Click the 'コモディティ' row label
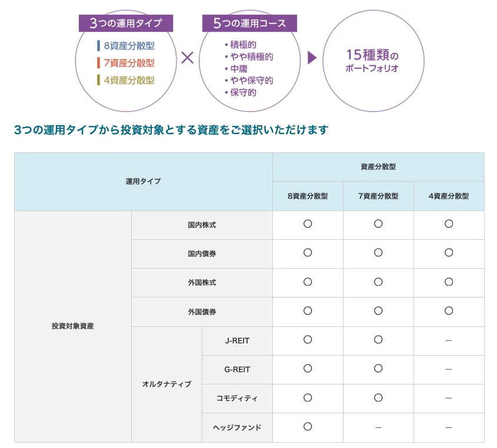This screenshot has width=497, height=448. (x=237, y=399)
